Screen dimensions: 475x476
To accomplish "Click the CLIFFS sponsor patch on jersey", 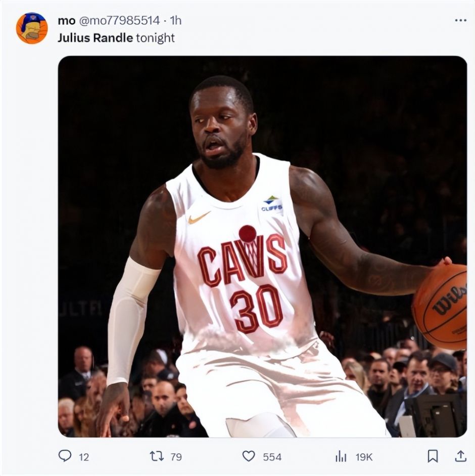I will pyautogui.click(x=272, y=204).
